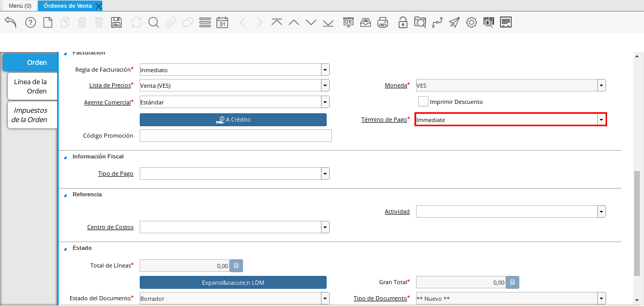644x306 pixels.
Task: Click the Expansión LDM button
Action: click(233, 282)
